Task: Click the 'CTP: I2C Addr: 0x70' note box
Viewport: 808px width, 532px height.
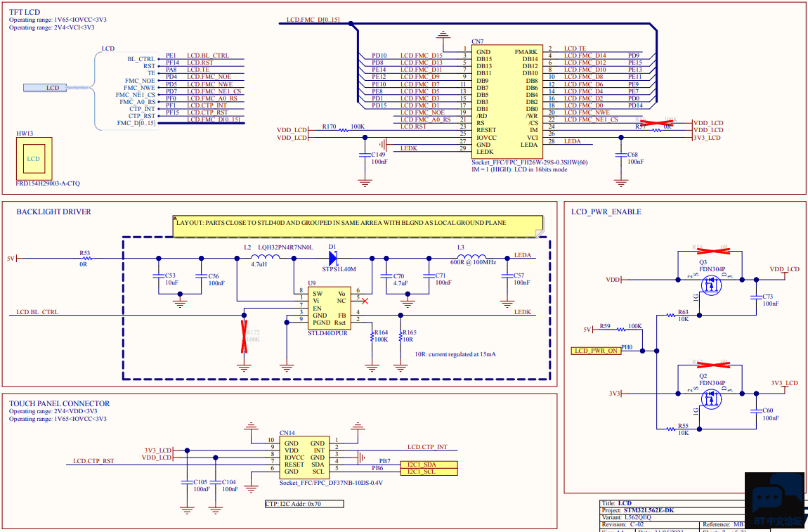Action: point(304,504)
